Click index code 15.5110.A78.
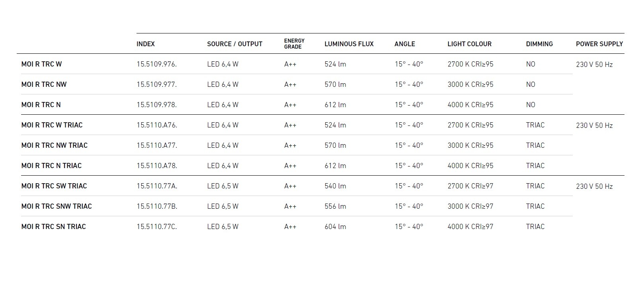Image resolution: width=644 pixels, height=284 pixels. pyautogui.click(x=156, y=166)
